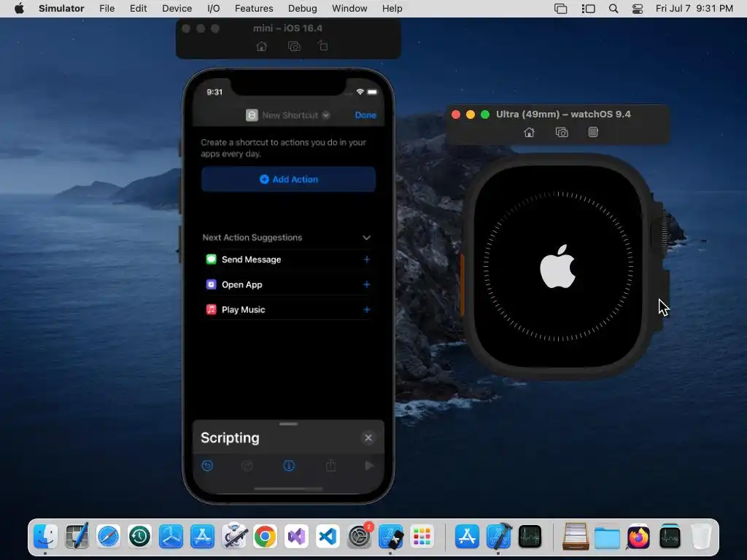The height and width of the screenshot is (560, 747).
Task: Click the Simulator icon in the Dock
Action: [391, 537]
